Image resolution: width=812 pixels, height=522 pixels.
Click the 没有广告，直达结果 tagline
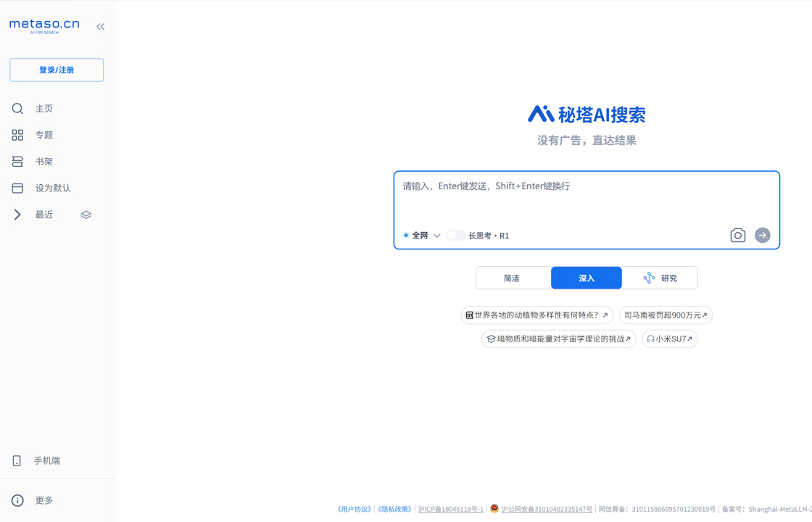click(x=587, y=141)
